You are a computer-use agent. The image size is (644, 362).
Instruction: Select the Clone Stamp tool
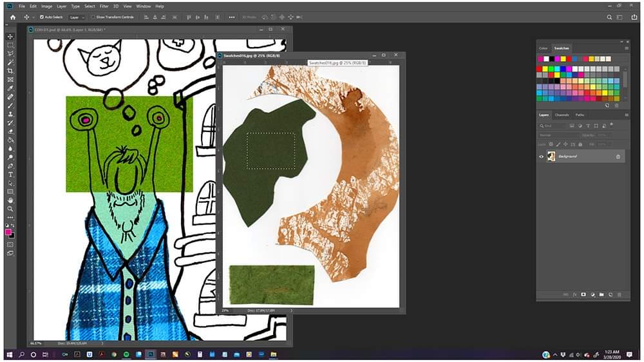tap(10, 114)
